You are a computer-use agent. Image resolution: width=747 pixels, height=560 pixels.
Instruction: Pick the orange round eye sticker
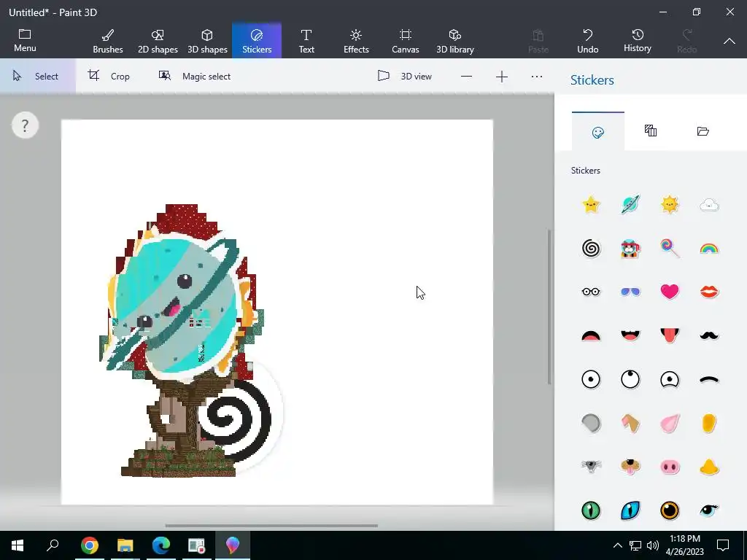pyautogui.click(x=670, y=510)
